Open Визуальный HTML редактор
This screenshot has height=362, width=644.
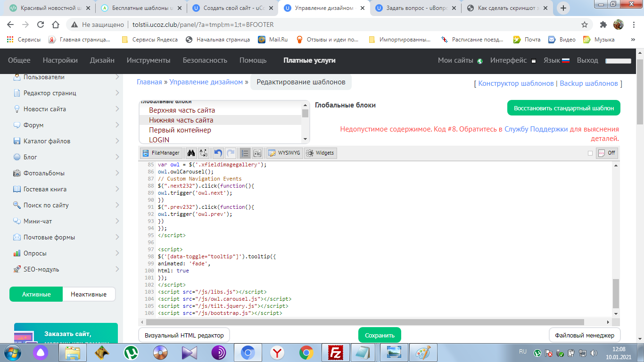(x=184, y=335)
